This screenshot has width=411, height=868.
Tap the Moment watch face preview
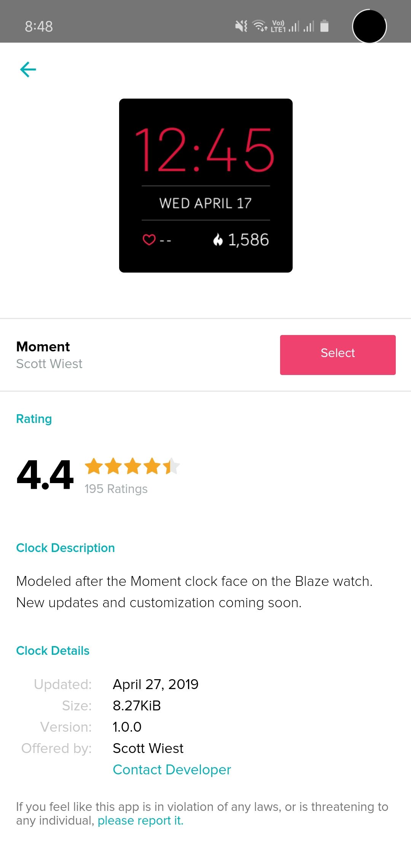[205, 185]
